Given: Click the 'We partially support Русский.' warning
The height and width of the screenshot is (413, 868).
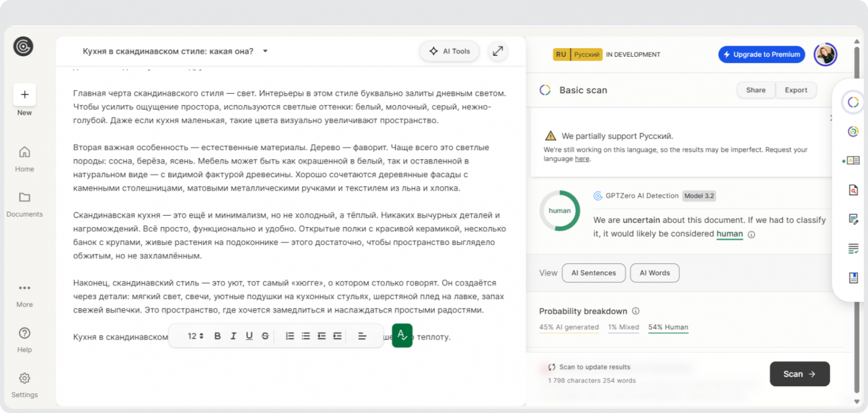Looking at the screenshot, I should pyautogui.click(x=617, y=136).
